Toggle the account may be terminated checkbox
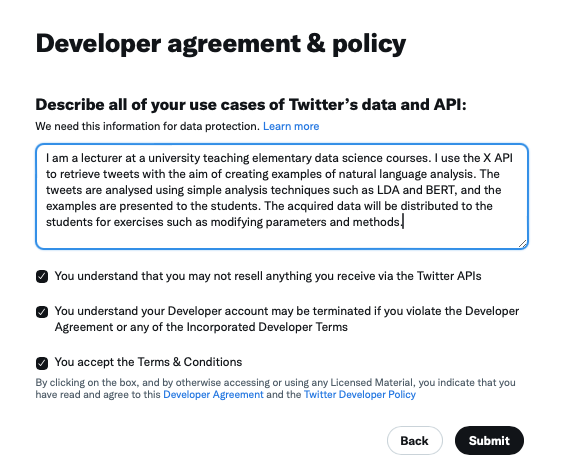The image size is (575, 475). tap(42, 312)
